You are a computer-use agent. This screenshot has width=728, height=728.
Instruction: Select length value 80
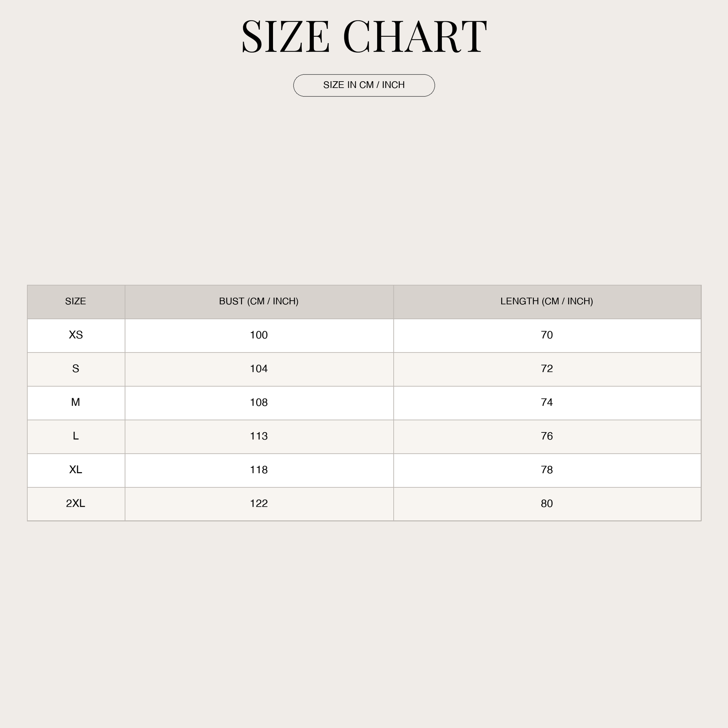[x=547, y=504]
